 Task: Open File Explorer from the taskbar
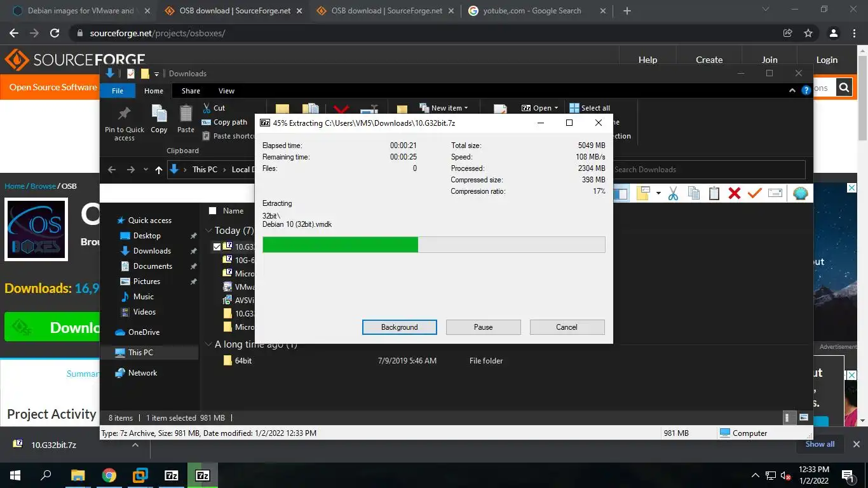(x=78, y=475)
